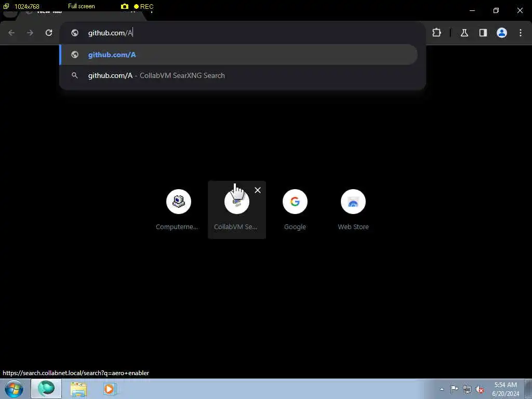Go forward using the forward arrow
The height and width of the screenshot is (399, 532).
(30, 33)
